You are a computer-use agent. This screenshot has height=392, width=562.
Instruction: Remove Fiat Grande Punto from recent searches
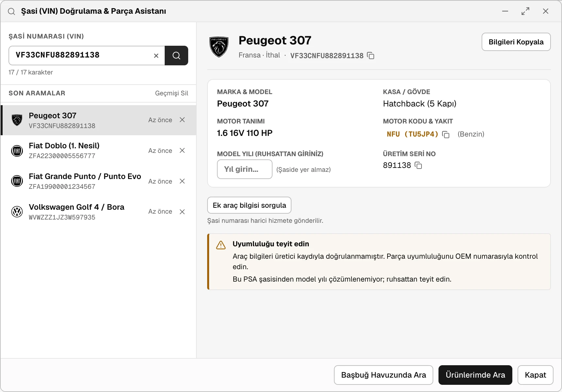point(182,181)
